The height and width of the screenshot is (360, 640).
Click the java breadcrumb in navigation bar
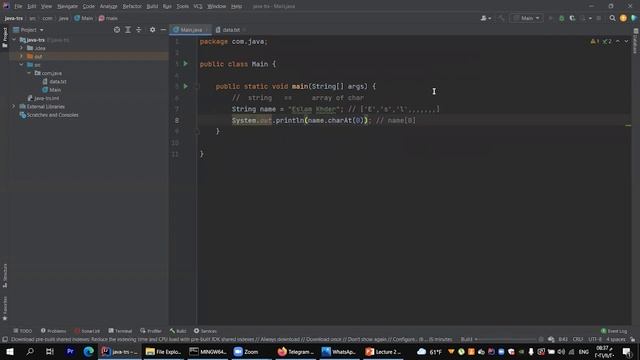click(x=63, y=18)
